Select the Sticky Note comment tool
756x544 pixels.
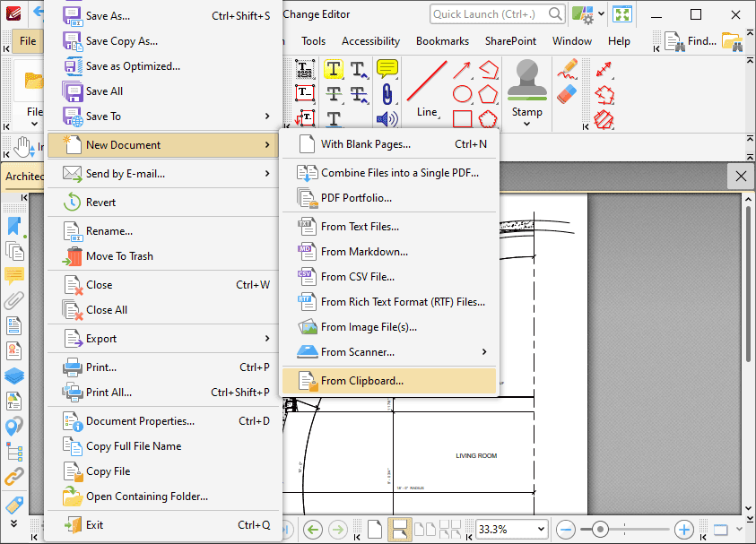pos(387,69)
